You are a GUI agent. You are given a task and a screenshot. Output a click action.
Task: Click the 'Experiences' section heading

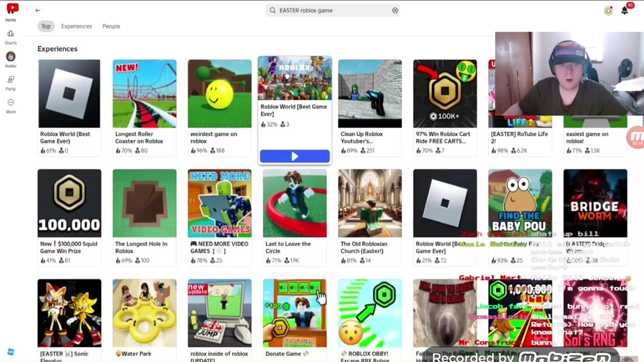(57, 49)
